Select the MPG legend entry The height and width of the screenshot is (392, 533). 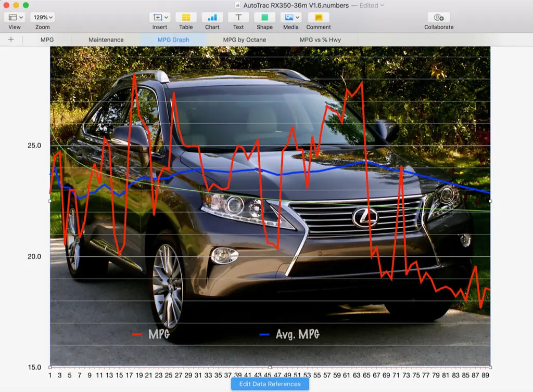pos(151,334)
